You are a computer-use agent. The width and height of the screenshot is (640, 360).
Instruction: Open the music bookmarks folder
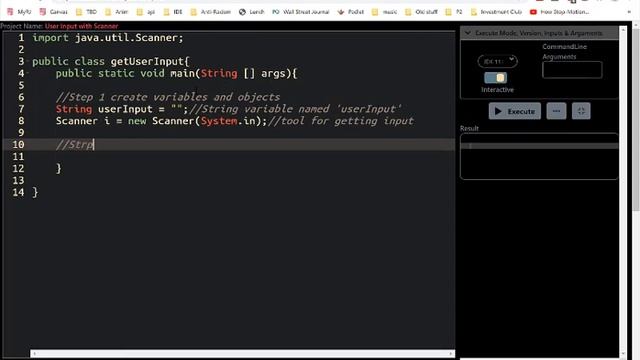coord(384,12)
